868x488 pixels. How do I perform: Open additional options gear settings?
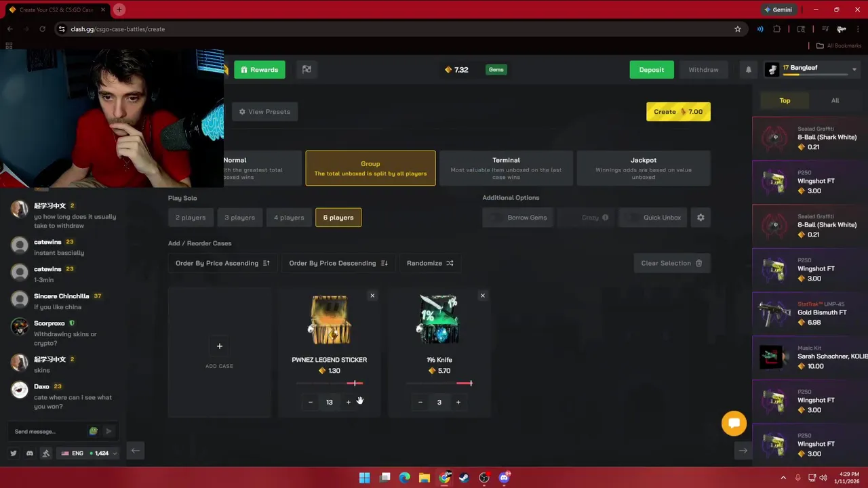coord(701,218)
